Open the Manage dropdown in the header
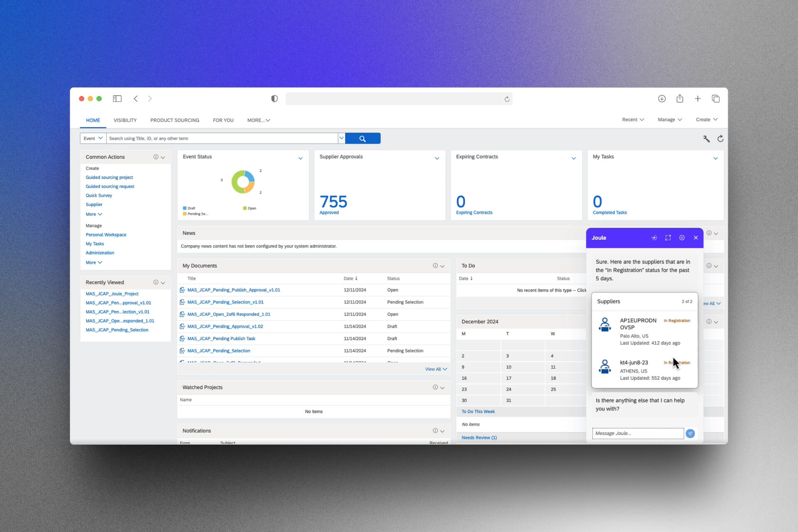The image size is (798, 532). pos(670,120)
